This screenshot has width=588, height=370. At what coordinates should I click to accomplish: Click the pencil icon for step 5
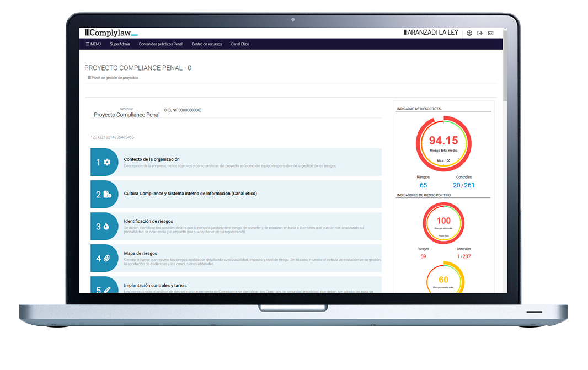(107, 289)
